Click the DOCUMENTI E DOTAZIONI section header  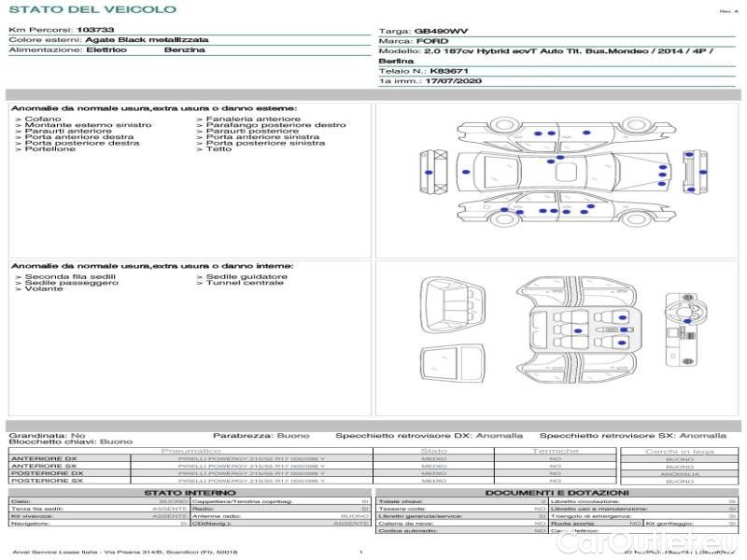tap(557, 493)
